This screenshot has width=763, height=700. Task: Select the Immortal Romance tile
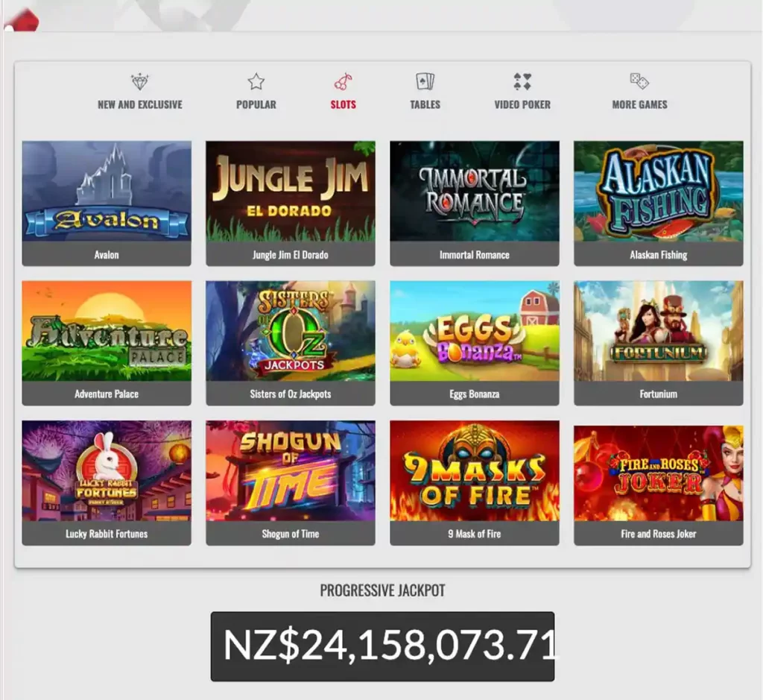click(474, 194)
